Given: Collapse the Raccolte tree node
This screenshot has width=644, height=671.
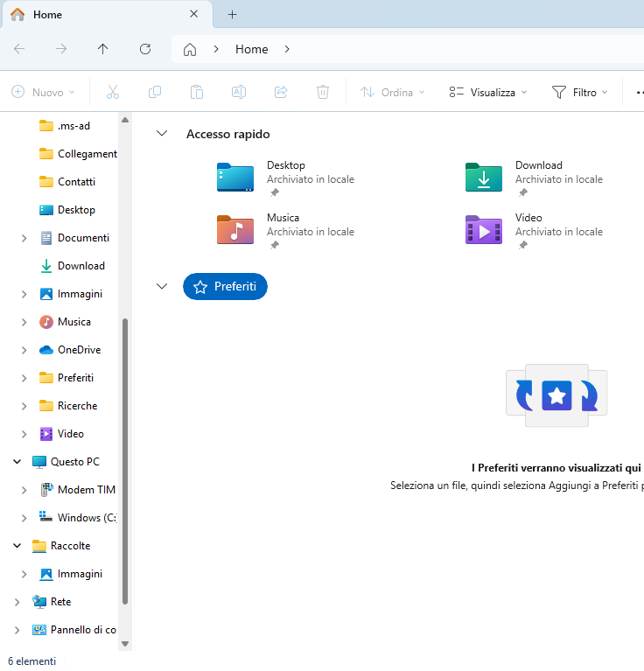Looking at the screenshot, I should (x=17, y=546).
